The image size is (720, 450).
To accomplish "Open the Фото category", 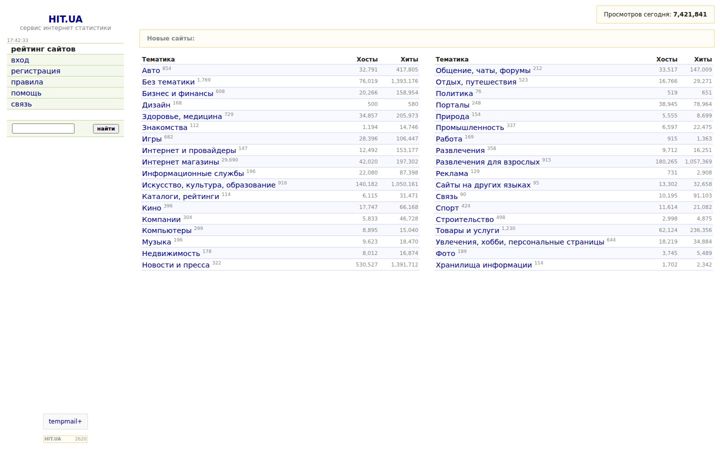I will coord(445,253).
